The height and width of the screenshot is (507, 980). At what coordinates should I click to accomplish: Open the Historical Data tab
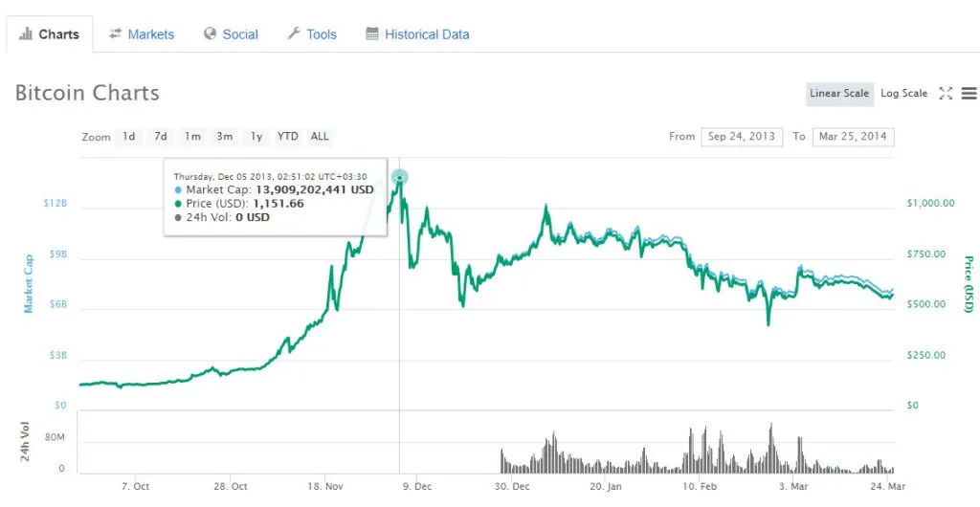[x=417, y=34]
